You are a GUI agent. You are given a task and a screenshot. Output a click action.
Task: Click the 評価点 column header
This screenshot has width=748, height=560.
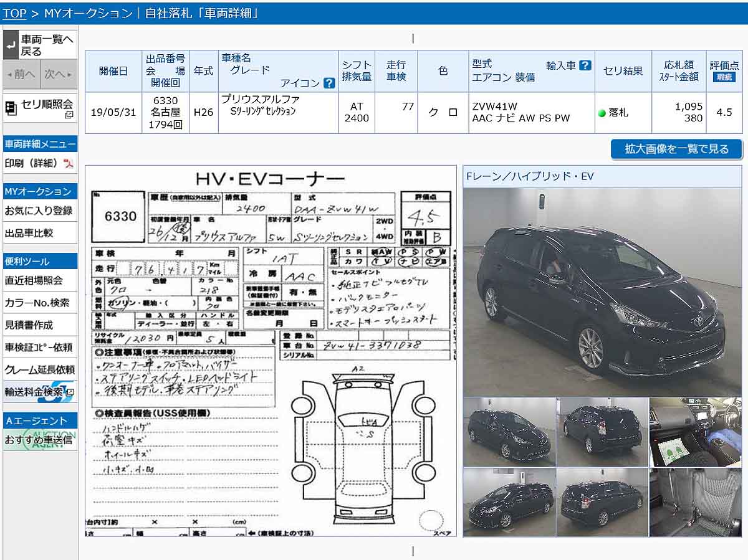tap(724, 71)
